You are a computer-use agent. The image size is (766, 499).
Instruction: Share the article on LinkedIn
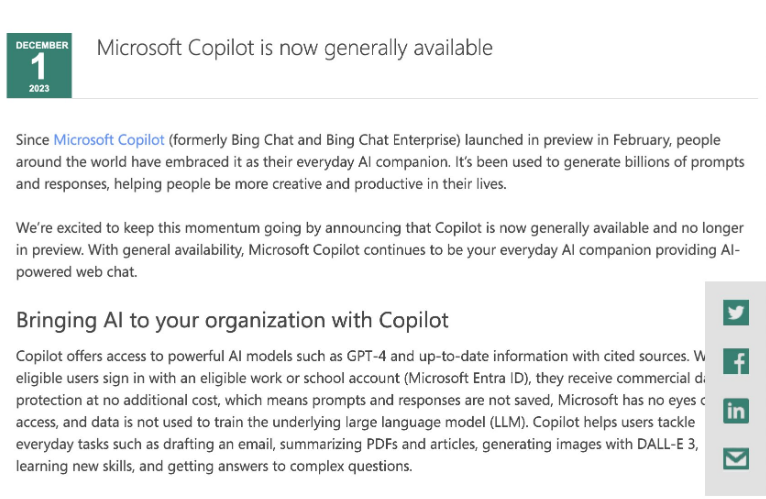[x=736, y=410]
